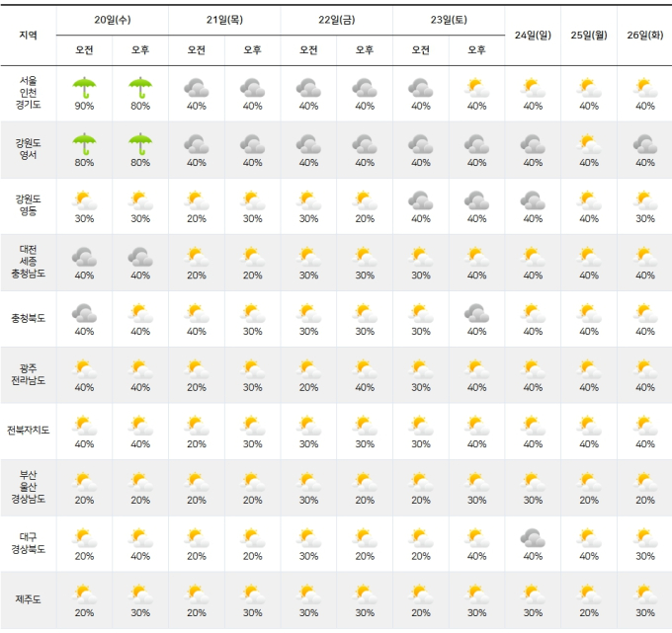
Task: Click 제주도 partly sunny icon for 26일
Action: pyautogui.click(x=645, y=594)
